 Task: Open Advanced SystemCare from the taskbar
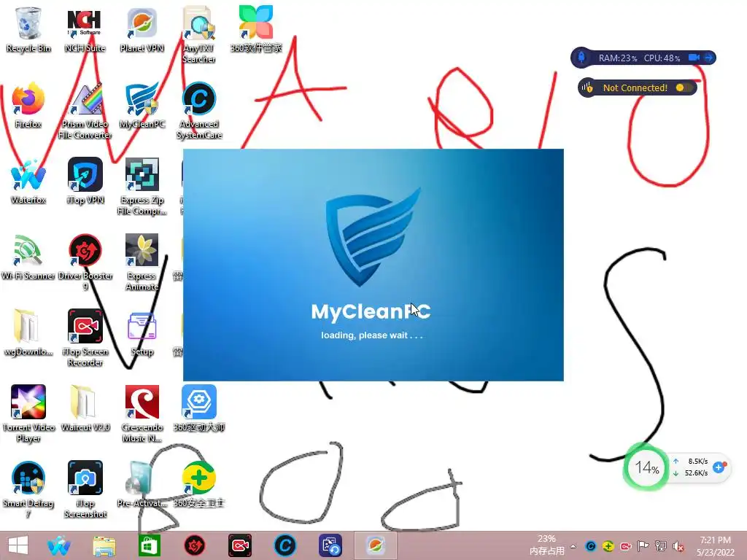click(x=285, y=545)
